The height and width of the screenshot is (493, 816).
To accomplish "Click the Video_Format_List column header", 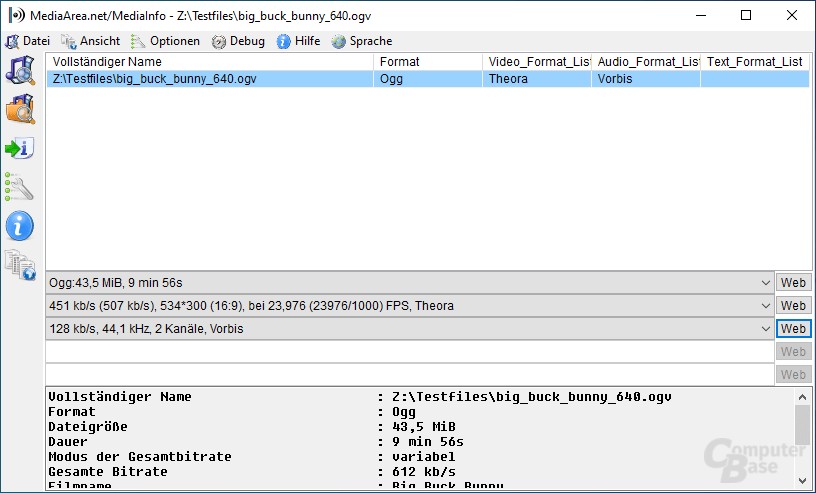I will (x=537, y=61).
